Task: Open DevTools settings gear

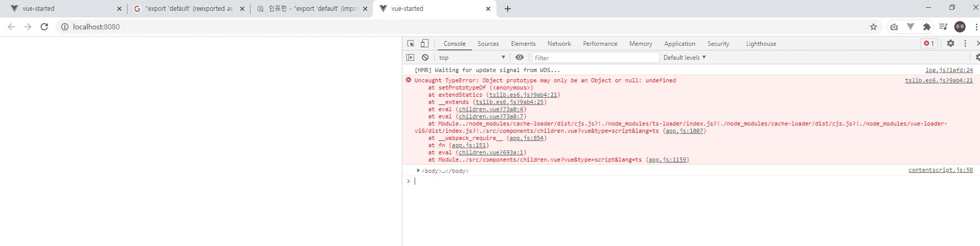Action: (x=951, y=44)
